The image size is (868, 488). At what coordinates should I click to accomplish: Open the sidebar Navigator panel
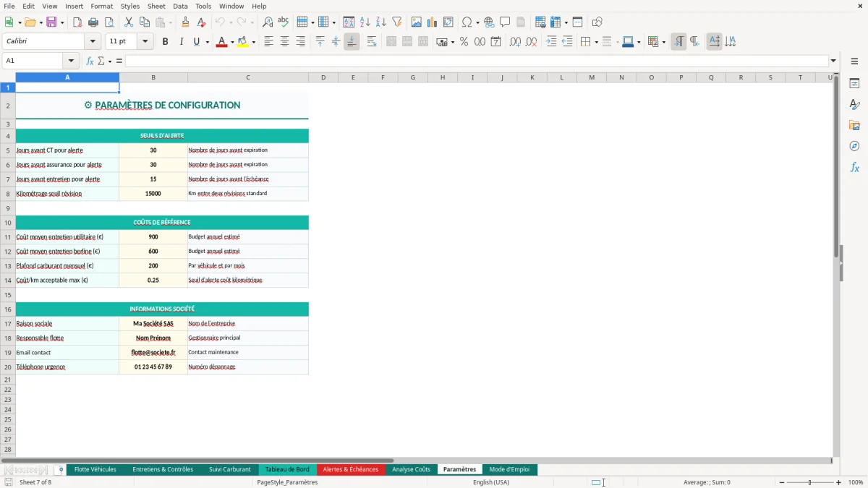tap(854, 146)
